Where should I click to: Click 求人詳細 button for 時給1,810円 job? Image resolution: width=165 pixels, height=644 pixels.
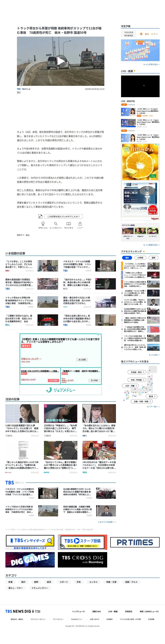point(94,380)
